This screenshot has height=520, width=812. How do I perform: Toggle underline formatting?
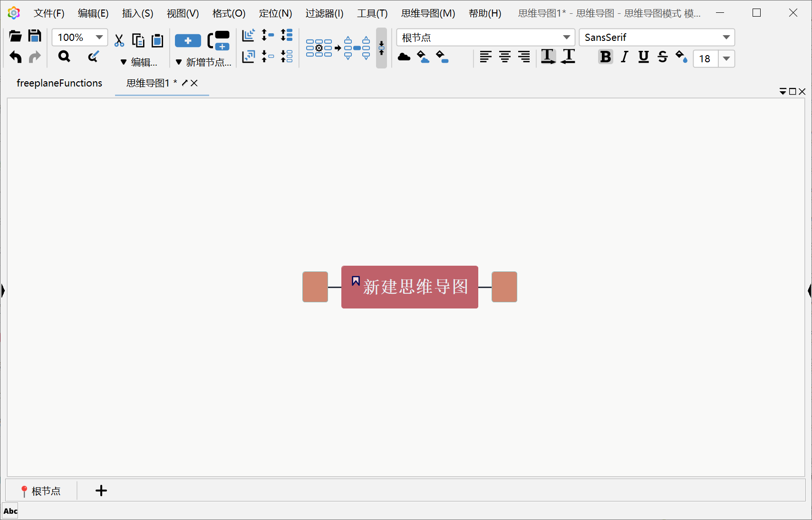644,57
